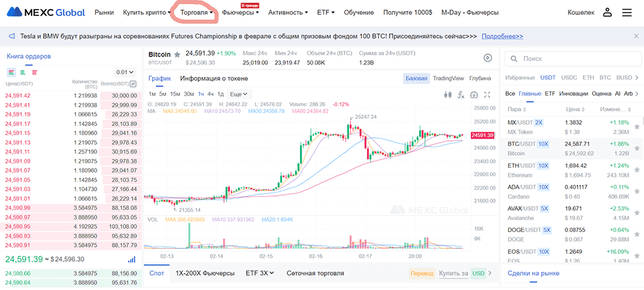
Task: Open the chart gauge settings icon
Action: click(474, 95)
